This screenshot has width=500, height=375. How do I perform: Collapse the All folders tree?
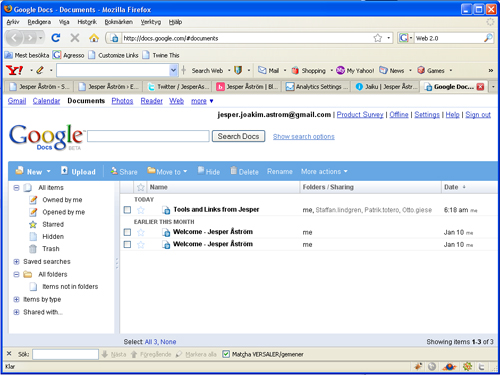pyautogui.click(x=16, y=274)
